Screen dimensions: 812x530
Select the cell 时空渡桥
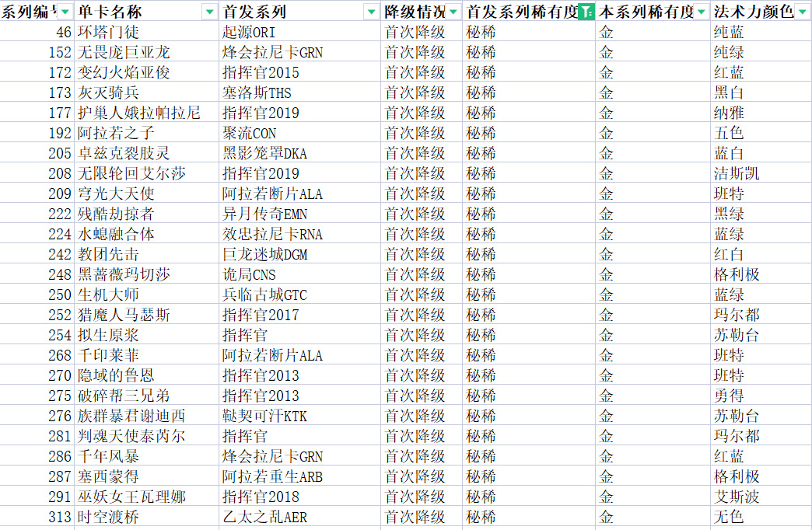(x=146, y=517)
